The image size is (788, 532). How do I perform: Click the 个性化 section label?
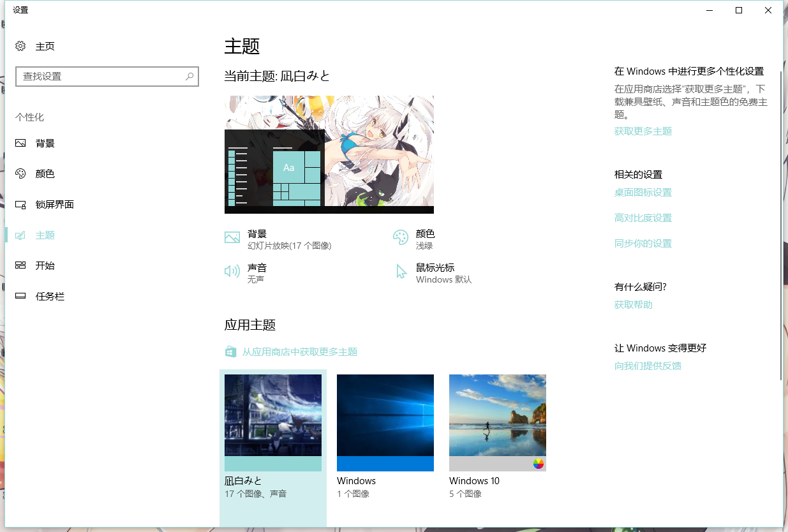click(29, 117)
